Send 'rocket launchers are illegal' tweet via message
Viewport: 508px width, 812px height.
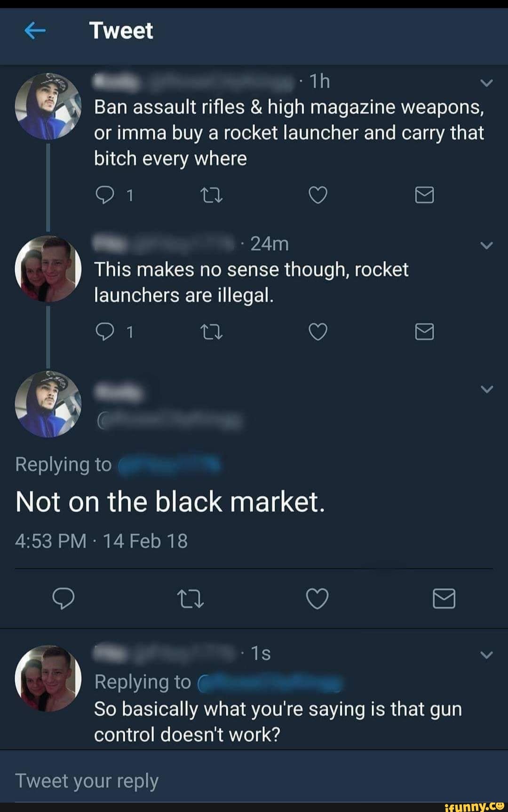[424, 332]
